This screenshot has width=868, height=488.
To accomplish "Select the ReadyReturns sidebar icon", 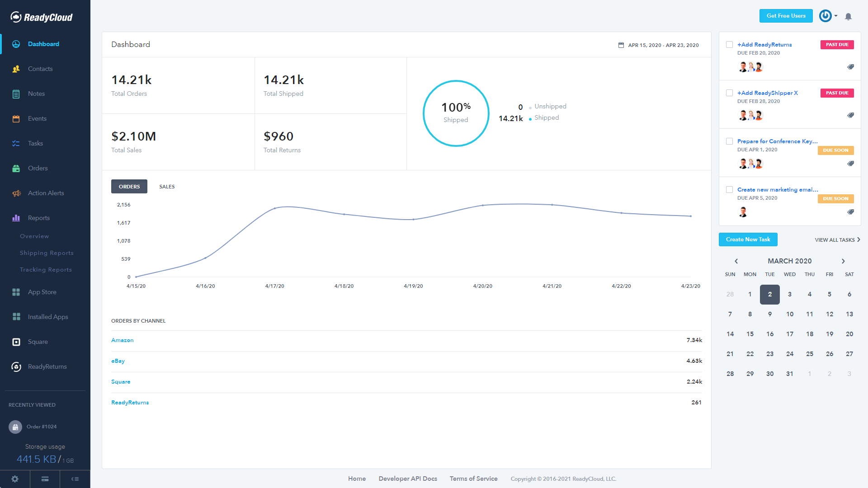I will click(16, 366).
